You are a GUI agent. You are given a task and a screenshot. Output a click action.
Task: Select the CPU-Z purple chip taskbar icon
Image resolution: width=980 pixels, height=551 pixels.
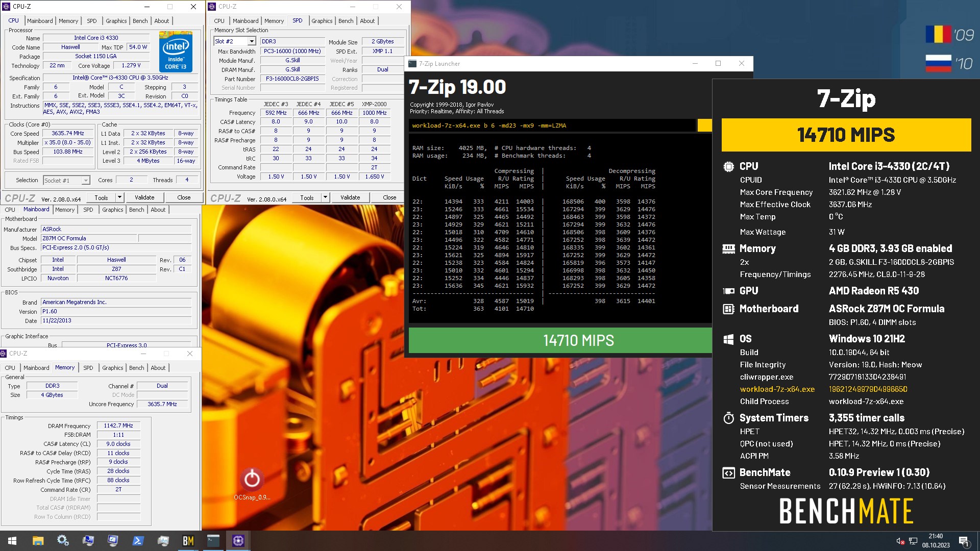pos(238,541)
